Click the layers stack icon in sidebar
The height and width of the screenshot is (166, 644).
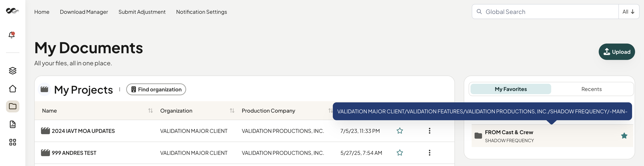click(x=12, y=71)
